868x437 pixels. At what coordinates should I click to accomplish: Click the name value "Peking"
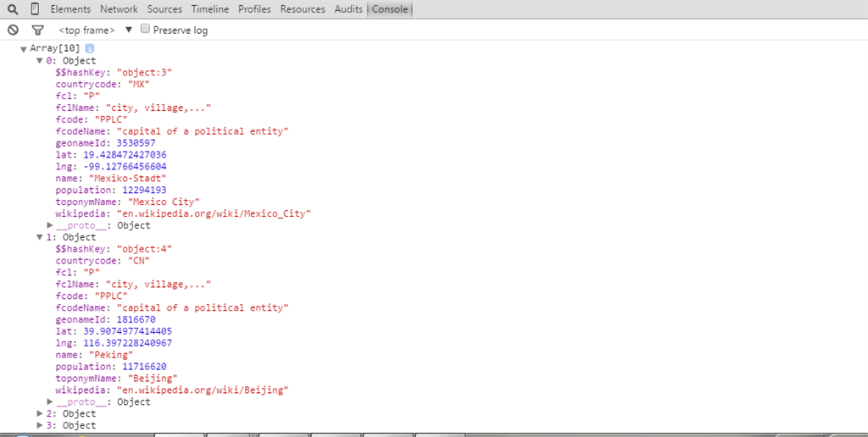coord(111,355)
